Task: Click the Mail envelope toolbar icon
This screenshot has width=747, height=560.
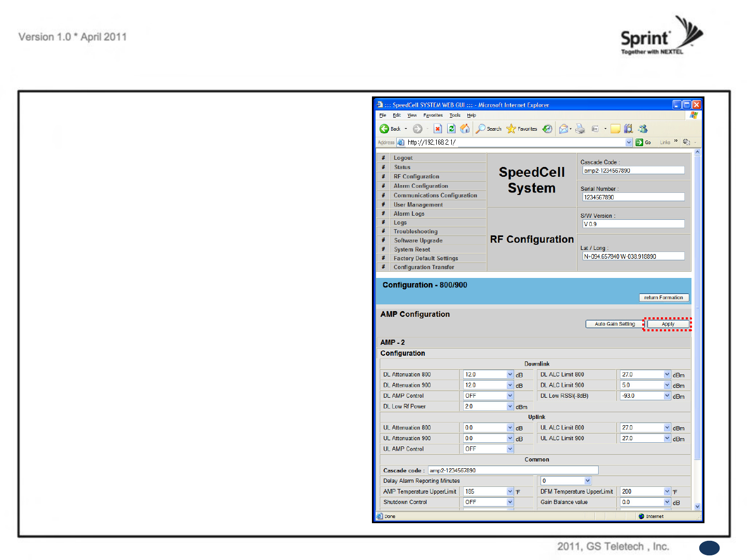Action: pos(563,129)
